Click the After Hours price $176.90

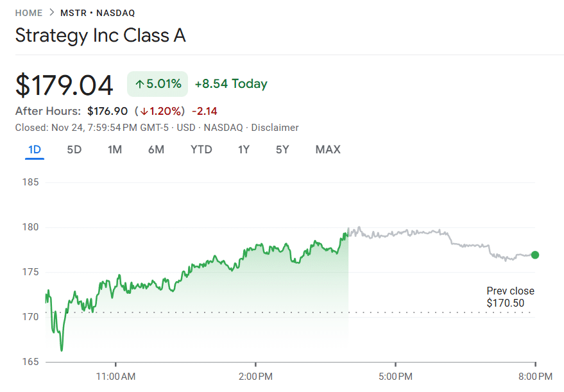click(107, 110)
